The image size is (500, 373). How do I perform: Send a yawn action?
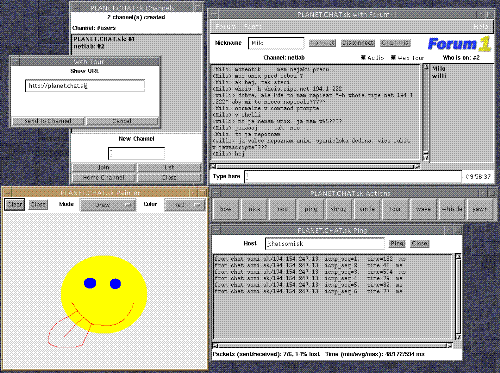pyautogui.click(x=480, y=209)
